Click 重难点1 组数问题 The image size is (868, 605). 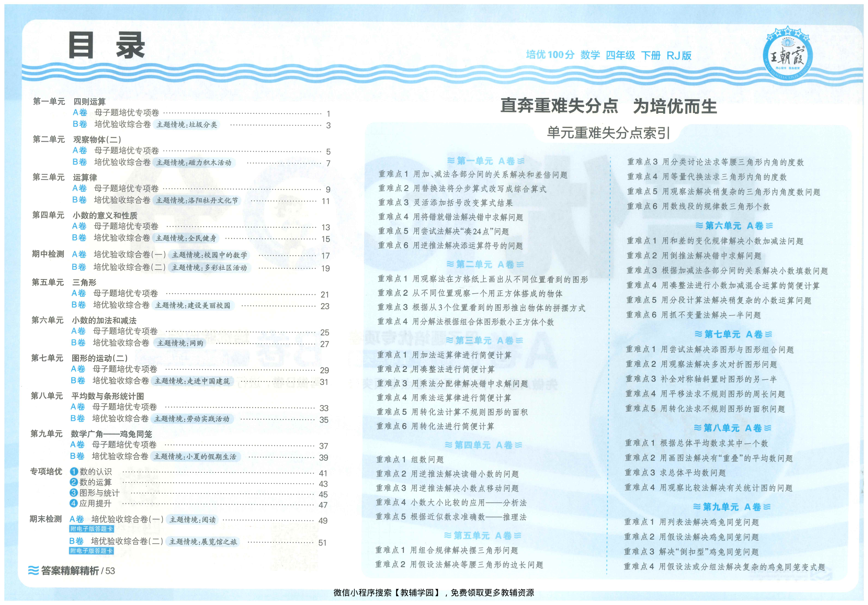point(410,459)
